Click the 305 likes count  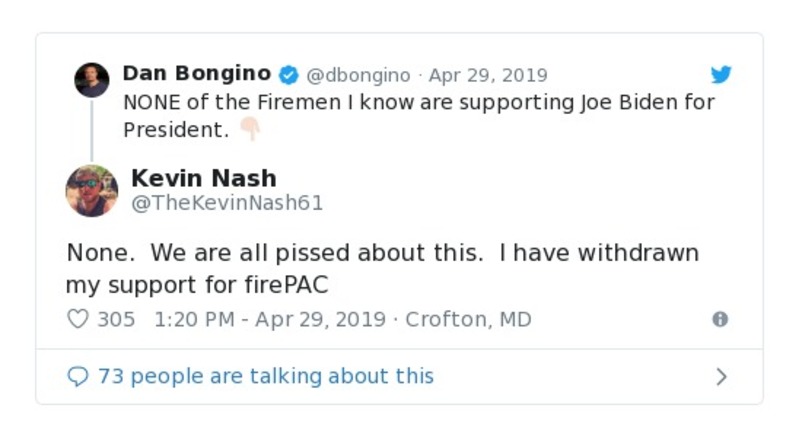[x=116, y=320]
